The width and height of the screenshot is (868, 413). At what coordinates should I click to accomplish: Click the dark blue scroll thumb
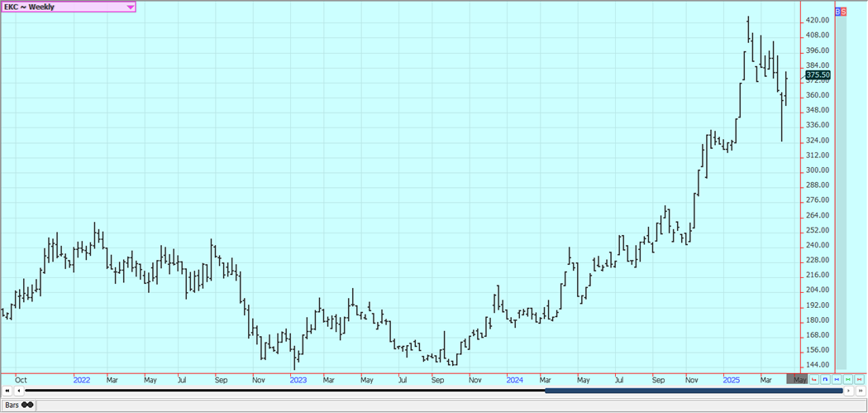tap(694, 391)
